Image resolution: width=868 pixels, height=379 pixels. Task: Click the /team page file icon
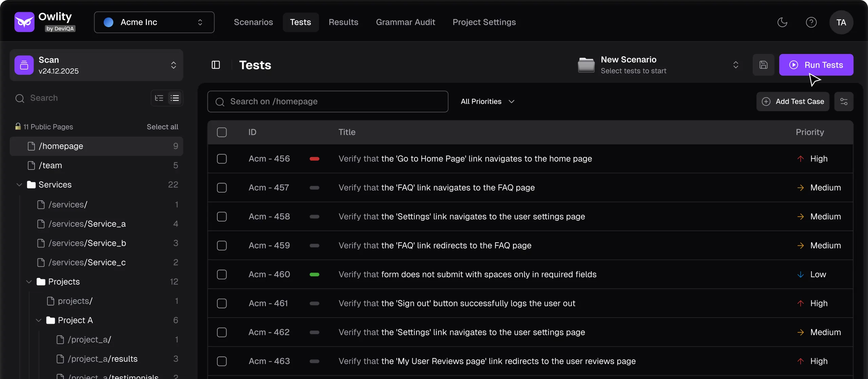tap(31, 165)
